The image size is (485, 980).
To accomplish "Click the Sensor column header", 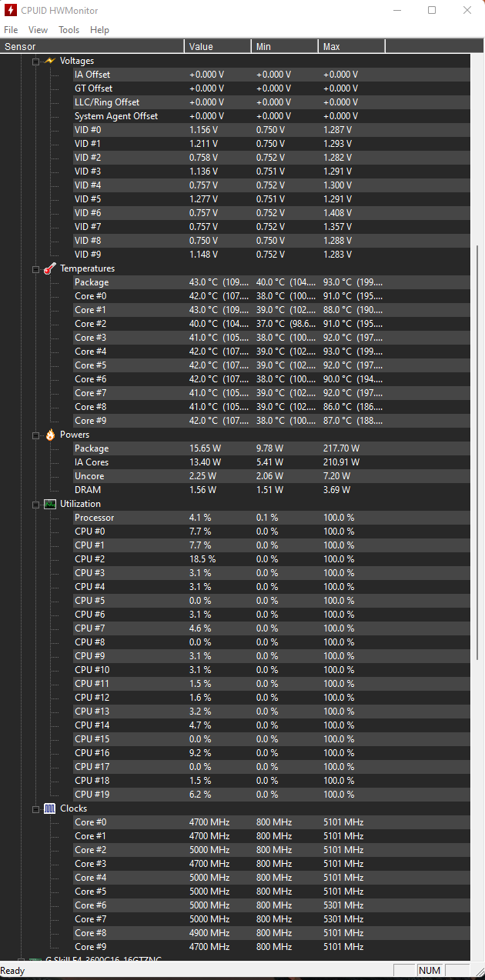I will [x=92, y=46].
